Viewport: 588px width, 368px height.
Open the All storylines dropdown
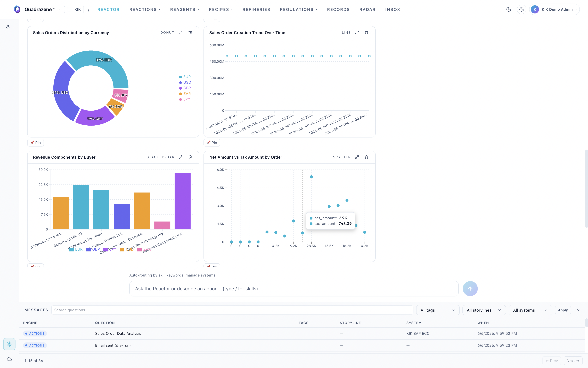484,310
